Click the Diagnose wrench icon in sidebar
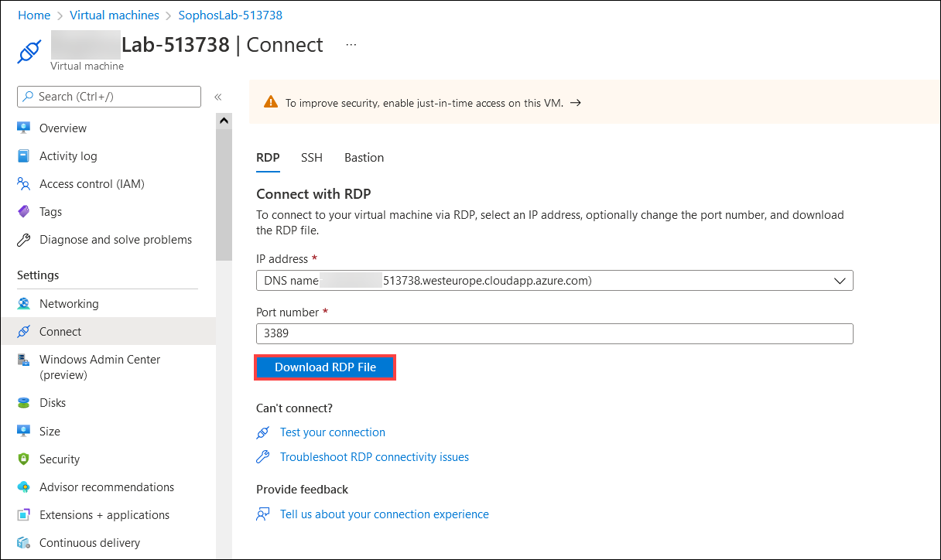The image size is (941, 560). coord(23,239)
